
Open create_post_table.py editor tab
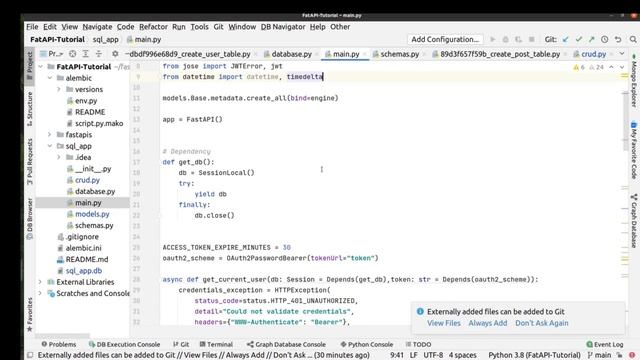[x=500, y=54]
